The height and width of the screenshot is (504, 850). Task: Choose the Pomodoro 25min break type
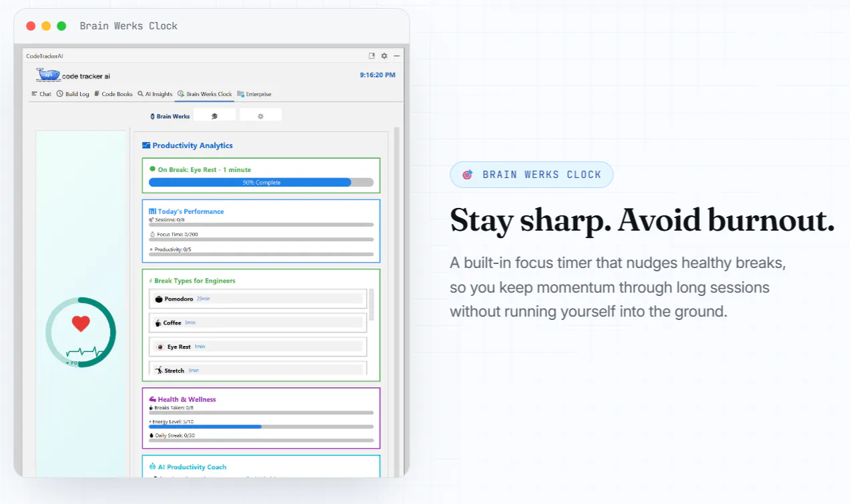[x=258, y=299]
